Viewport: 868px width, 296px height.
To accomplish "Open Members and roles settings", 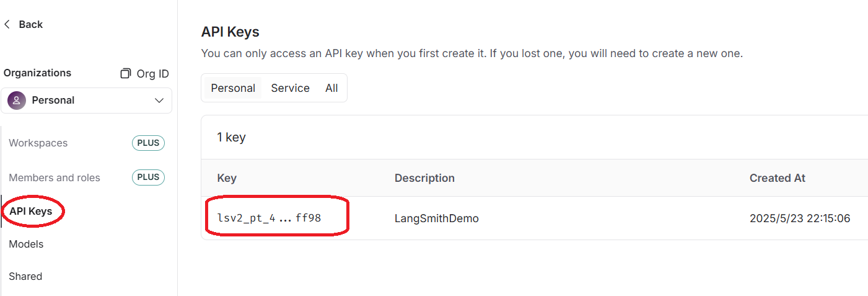I will [55, 177].
